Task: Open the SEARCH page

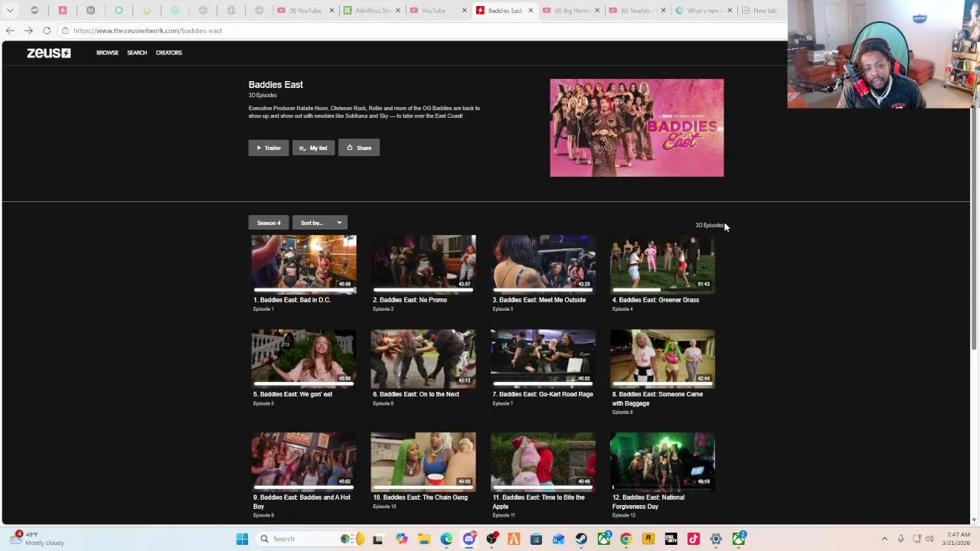Action: 137,53
